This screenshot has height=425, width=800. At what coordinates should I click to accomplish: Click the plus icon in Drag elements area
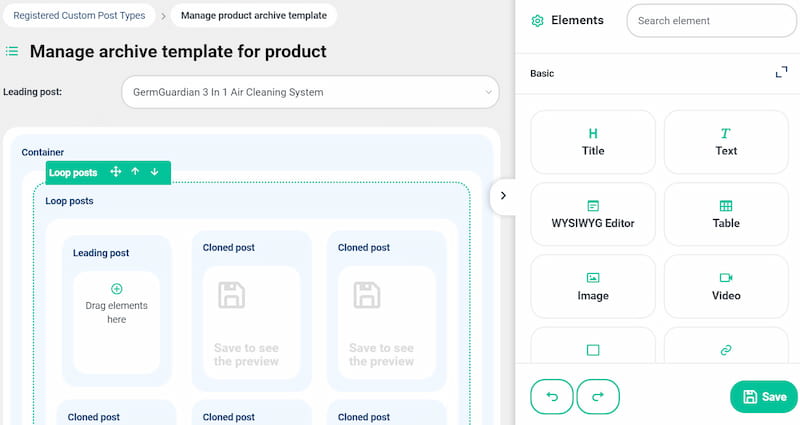click(116, 289)
